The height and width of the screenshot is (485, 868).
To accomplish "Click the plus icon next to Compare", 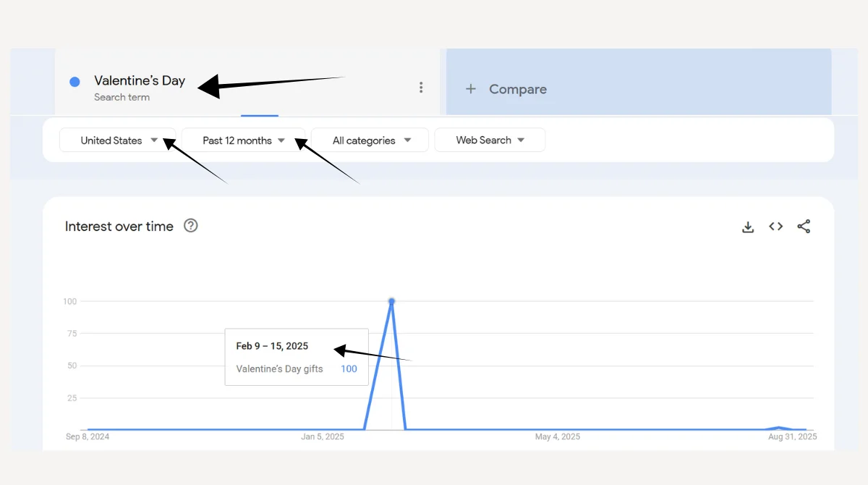I will 471,89.
